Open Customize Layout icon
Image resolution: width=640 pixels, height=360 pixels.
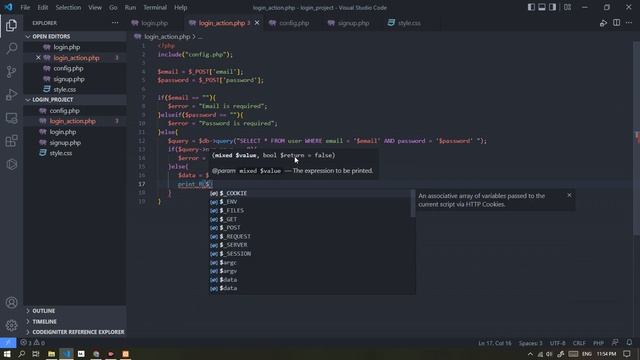click(x=567, y=7)
